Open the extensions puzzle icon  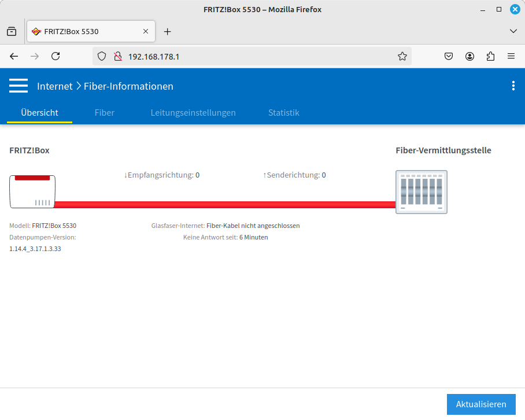[x=490, y=56]
